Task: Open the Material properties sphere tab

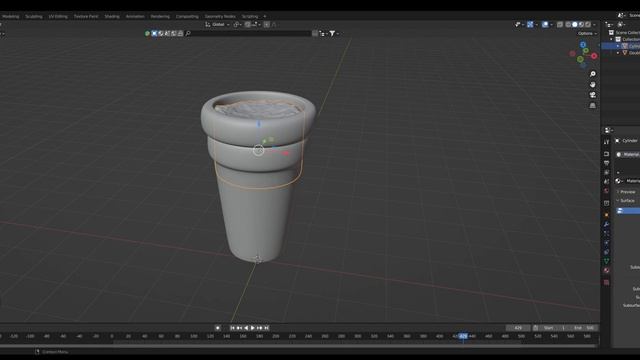Action: click(607, 270)
